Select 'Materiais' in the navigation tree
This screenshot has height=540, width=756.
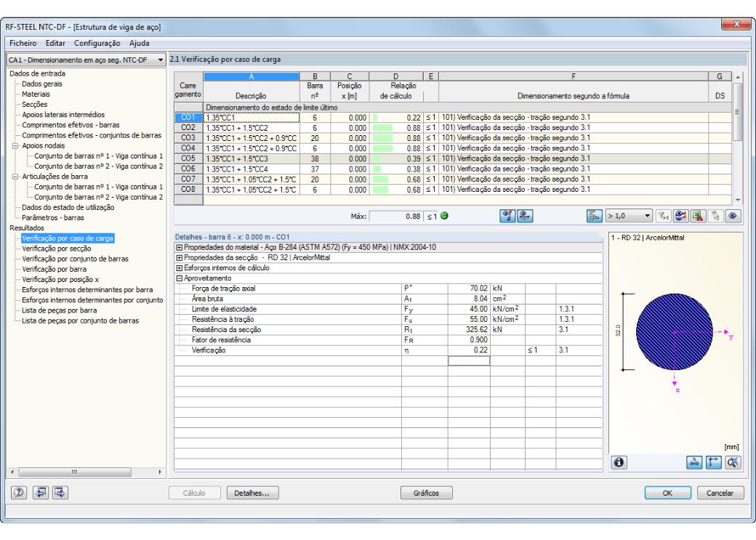click(36, 94)
